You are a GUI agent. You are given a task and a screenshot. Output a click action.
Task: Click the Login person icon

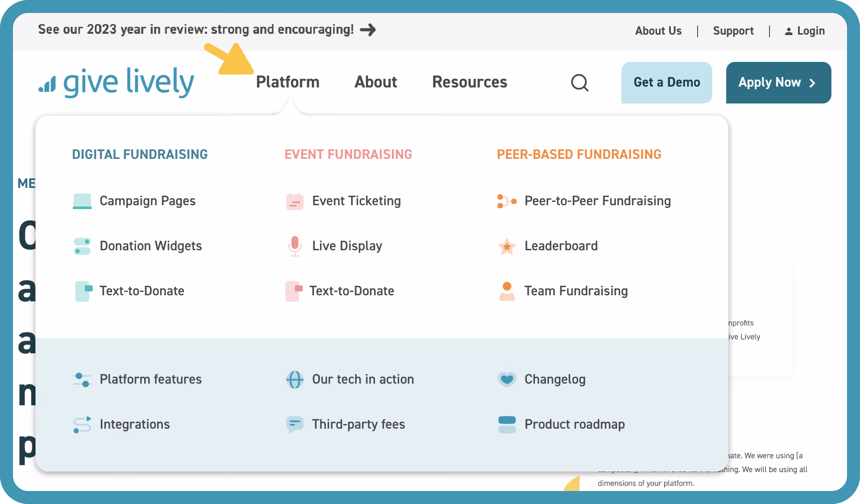[x=789, y=31]
